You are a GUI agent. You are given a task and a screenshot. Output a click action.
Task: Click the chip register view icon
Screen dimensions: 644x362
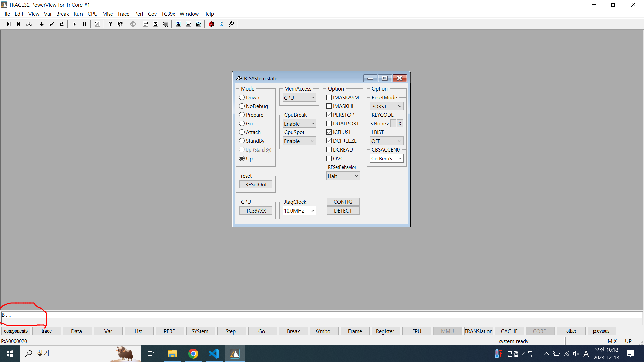tap(166, 24)
